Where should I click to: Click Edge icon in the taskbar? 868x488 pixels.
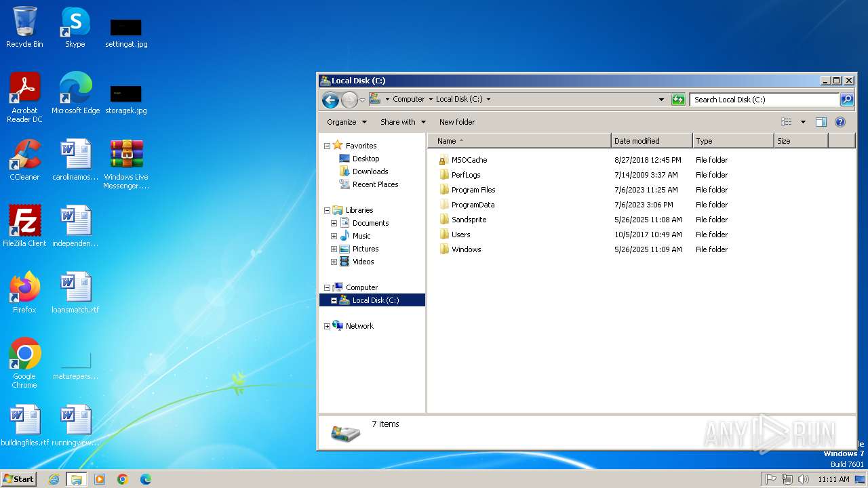point(145,479)
